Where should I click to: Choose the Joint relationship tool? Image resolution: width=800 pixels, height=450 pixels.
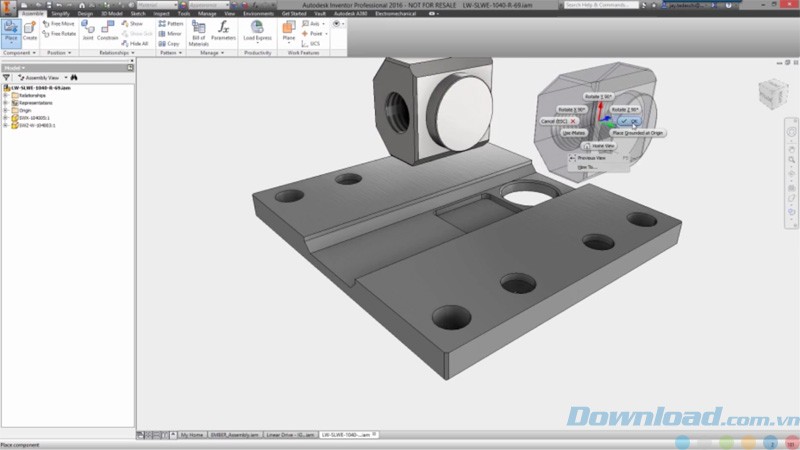pyautogui.click(x=88, y=30)
